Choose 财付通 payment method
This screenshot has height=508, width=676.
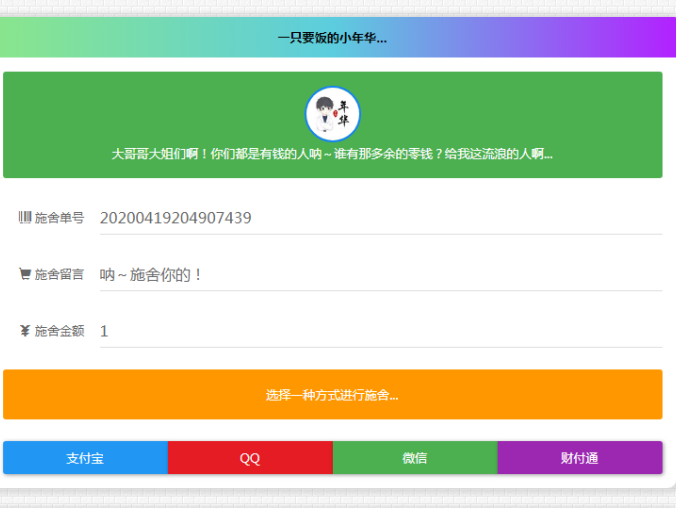tap(580, 458)
